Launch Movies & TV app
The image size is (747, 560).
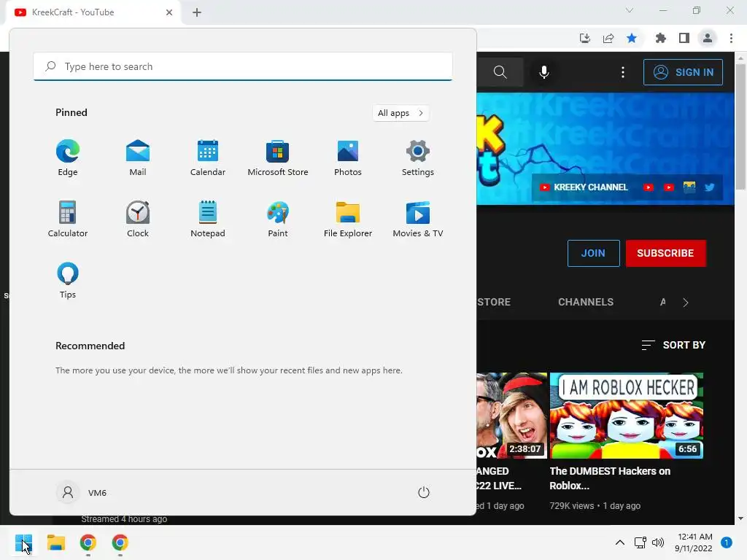(x=418, y=219)
